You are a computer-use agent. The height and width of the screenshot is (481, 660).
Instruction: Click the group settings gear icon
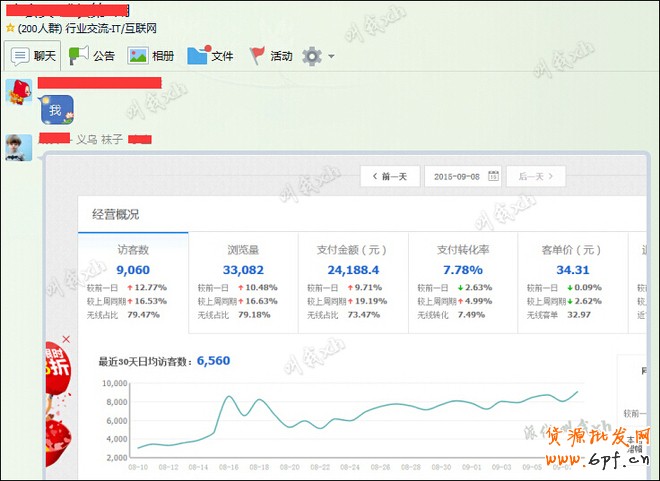(x=312, y=56)
